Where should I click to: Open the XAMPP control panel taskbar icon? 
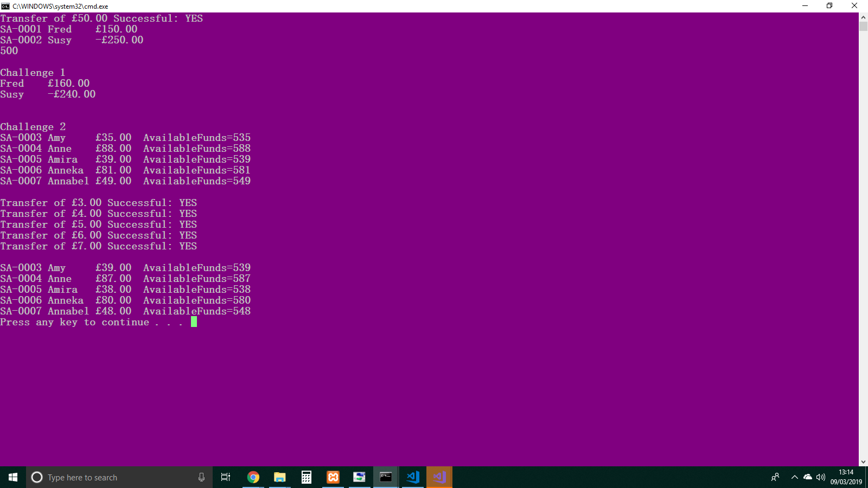pyautogui.click(x=333, y=477)
